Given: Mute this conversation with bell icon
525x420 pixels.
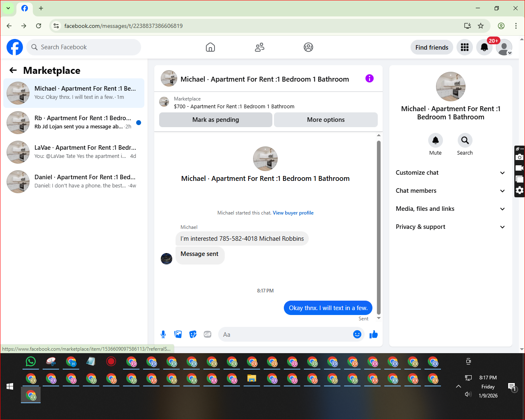Looking at the screenshot, I should click(436, 140).
